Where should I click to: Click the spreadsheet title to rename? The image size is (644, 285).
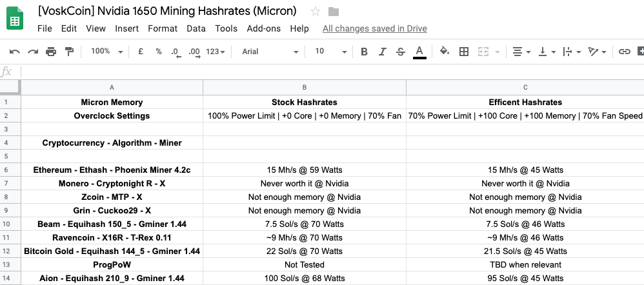(166, 11)
